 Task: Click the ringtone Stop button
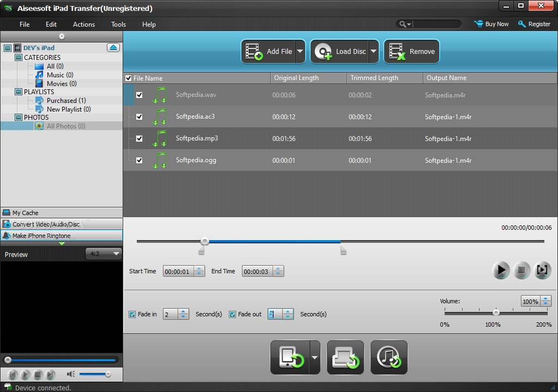coord(521,271)
